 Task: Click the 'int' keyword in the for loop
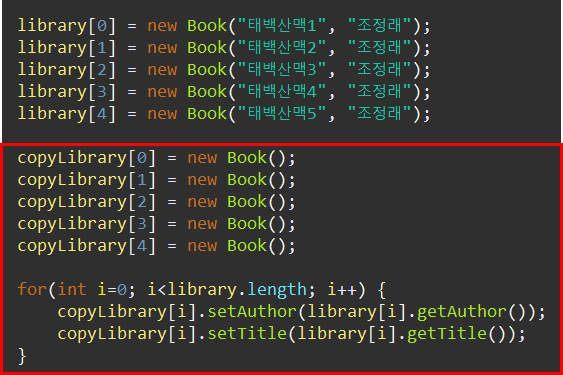click(72, 290)
